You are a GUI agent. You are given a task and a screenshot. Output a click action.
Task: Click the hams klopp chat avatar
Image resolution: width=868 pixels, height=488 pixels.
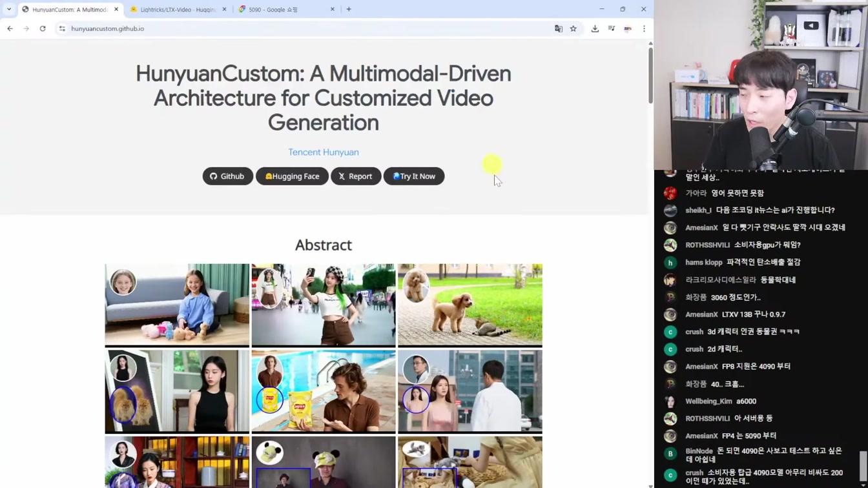670,262
